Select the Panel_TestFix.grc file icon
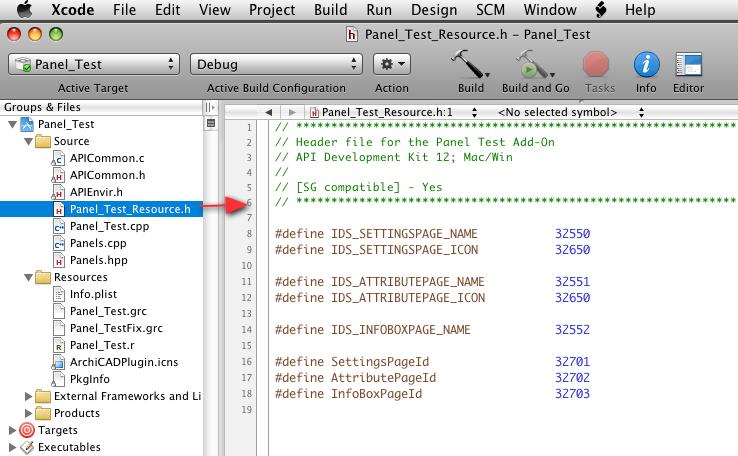Image resolution: width=738 pixels, height=456 pixels. coord(58,328)
